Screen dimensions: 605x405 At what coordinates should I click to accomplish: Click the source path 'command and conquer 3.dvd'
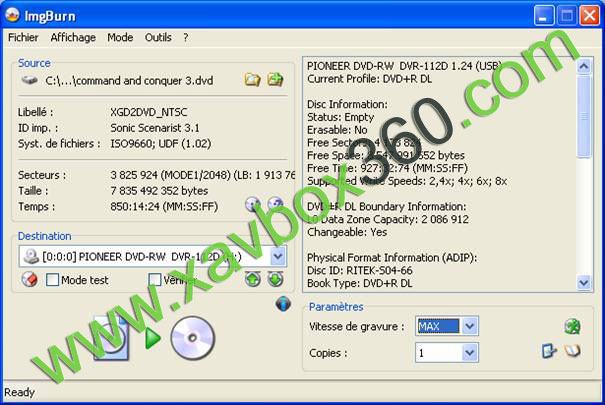click(129, 81)
